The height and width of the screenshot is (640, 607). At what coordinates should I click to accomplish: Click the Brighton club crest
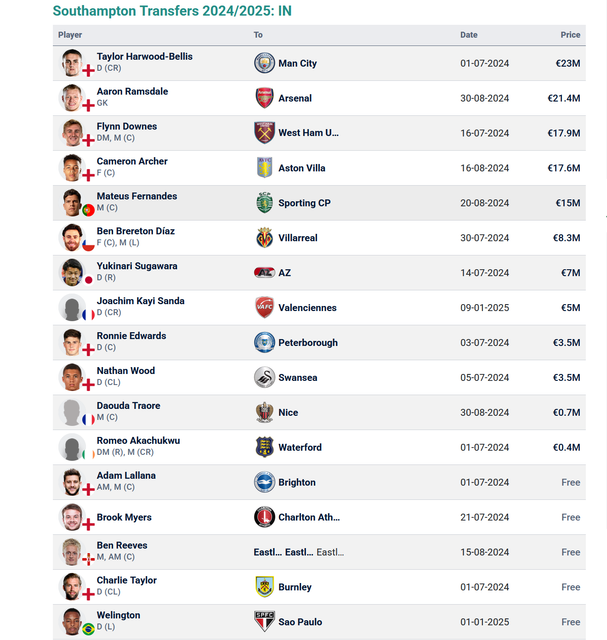pos(264,482)
